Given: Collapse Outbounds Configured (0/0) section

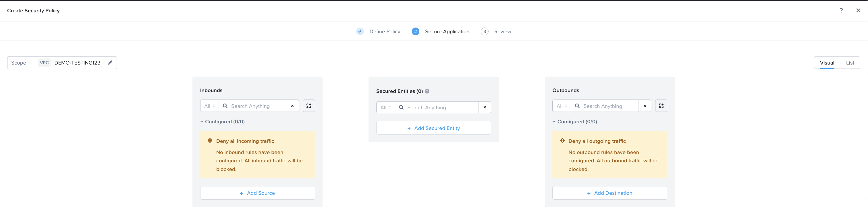Looking at the screenshot, I should pos(554,122).
